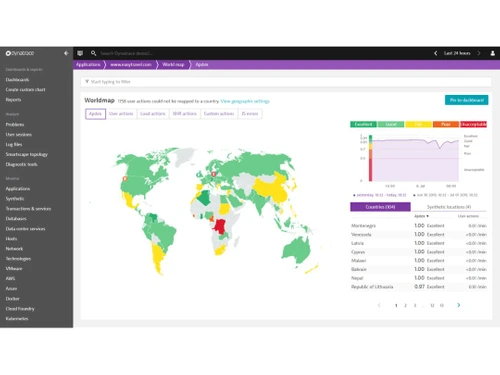
Task: Open Data center services in sidebar
Action: pos(25,229)
